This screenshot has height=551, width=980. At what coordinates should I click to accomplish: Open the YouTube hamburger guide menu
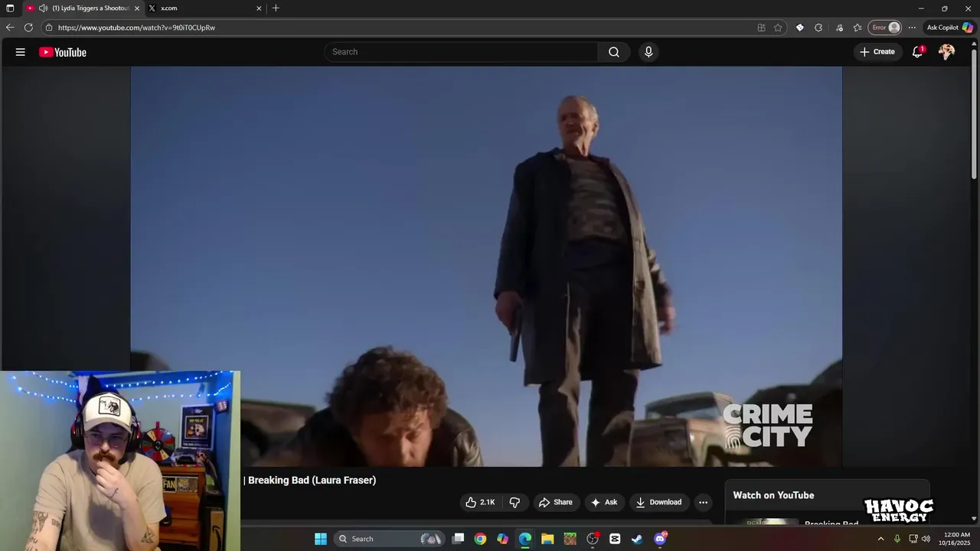20,52
